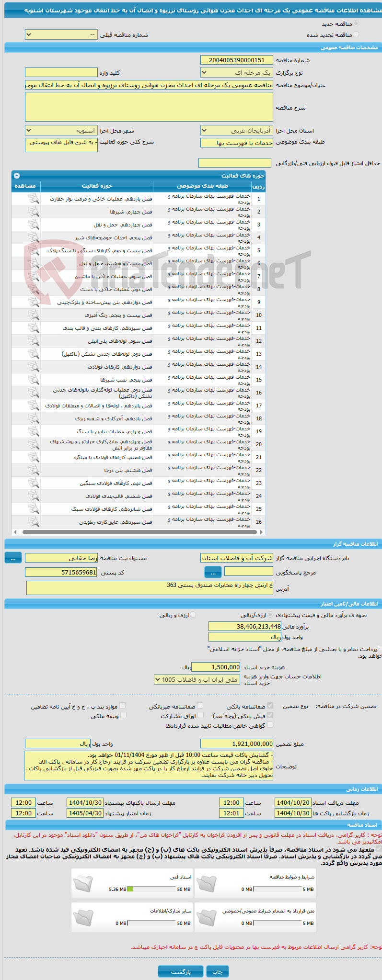
Task: Click the ellipsis button beside مرجع پاسخگویی
Action: 213,572
